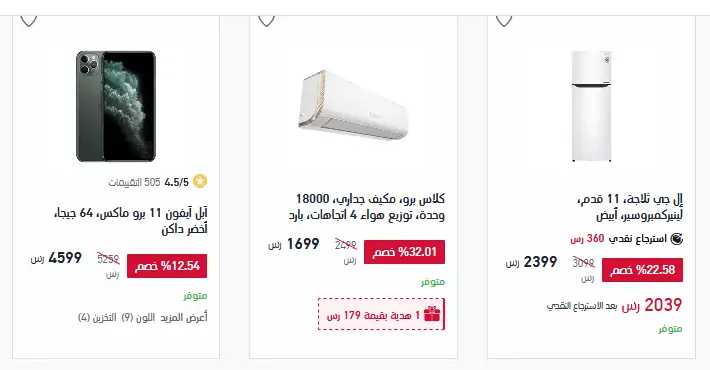710x370 pixels.
Task: Click the 22.58% خصم discount badge
Action: coord(643,270)
